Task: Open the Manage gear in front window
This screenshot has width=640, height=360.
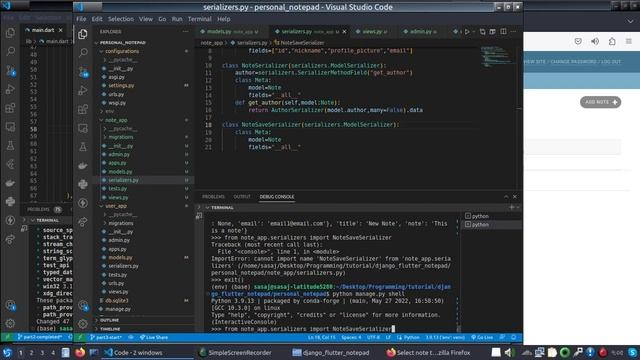Action: tap(83, 324)
